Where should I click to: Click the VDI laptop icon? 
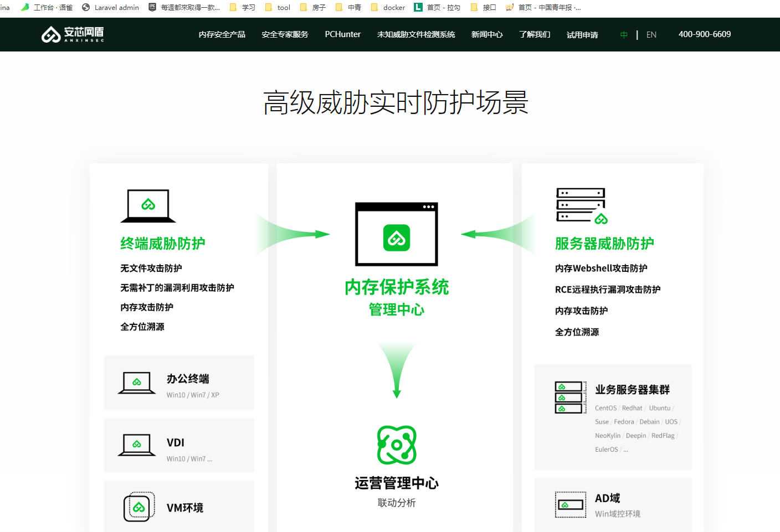click(x=137, y=445)
